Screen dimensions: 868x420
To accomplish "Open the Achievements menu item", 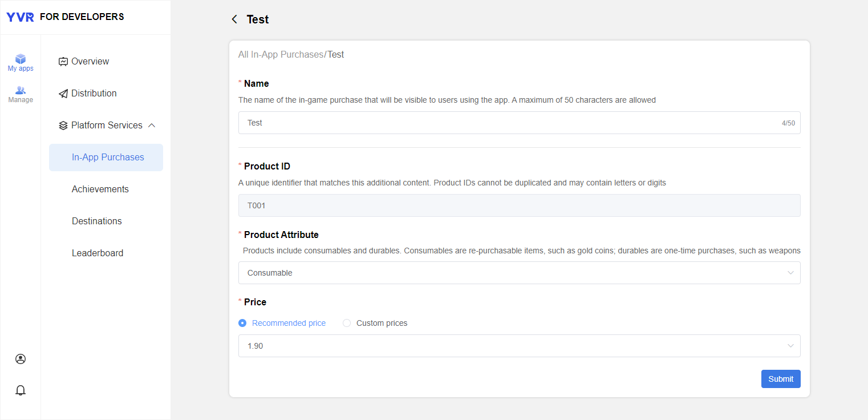I will (x=100, y=189).
